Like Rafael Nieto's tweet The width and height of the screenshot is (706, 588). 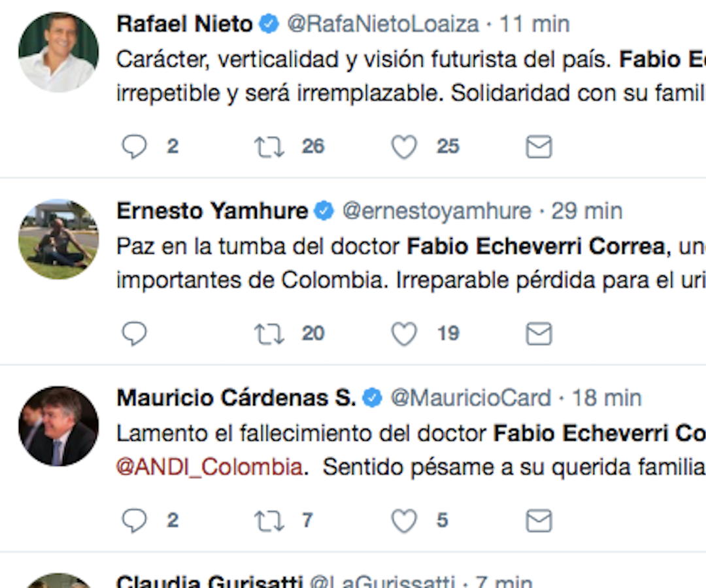[404, 147]
